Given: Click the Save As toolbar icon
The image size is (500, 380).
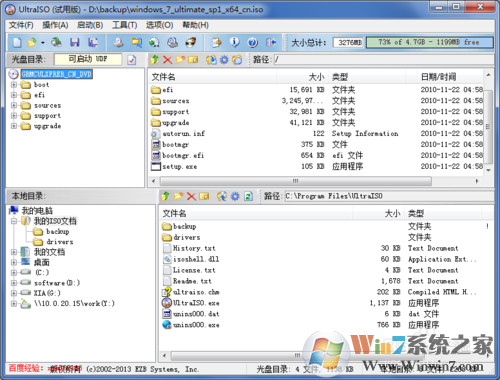Looking at the screenshot, I should click(93, 42).
